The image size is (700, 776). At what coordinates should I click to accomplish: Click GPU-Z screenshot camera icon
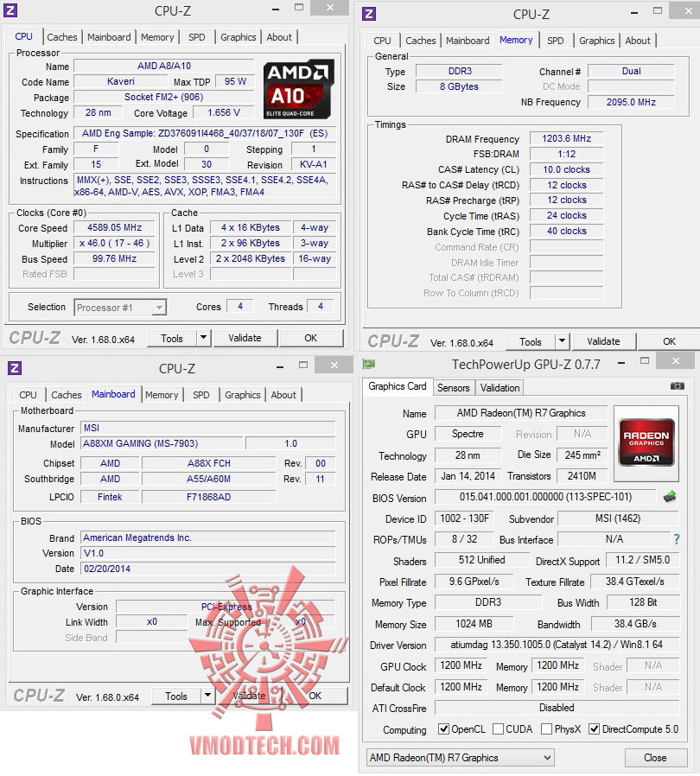coord(678,385)
